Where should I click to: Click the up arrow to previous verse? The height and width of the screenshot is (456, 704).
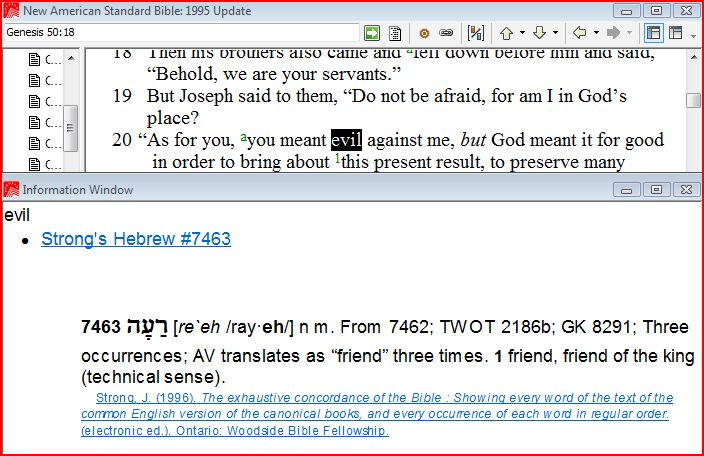(x=506, y=33)
